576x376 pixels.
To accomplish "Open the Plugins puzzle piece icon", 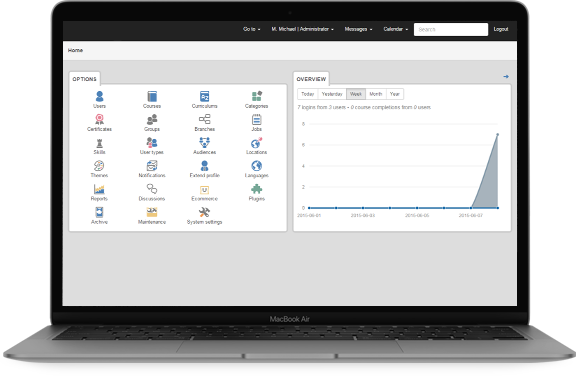I will (256, 189).
